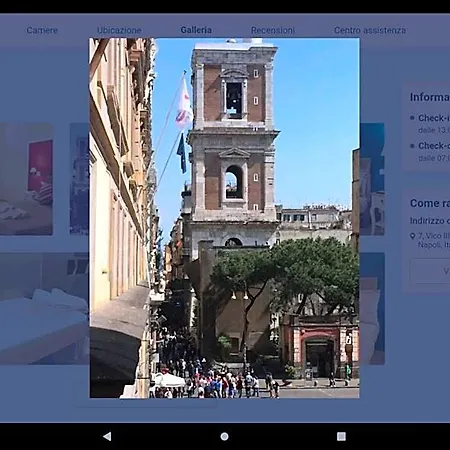The height and width of the screenshot is (450, 450).
Task: Open the lower-right gallery thumbnail
Action: 372,308
